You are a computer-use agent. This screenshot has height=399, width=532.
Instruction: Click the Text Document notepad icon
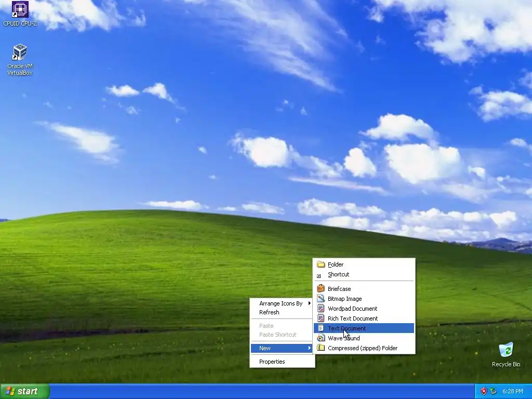(x=321, y=328)
